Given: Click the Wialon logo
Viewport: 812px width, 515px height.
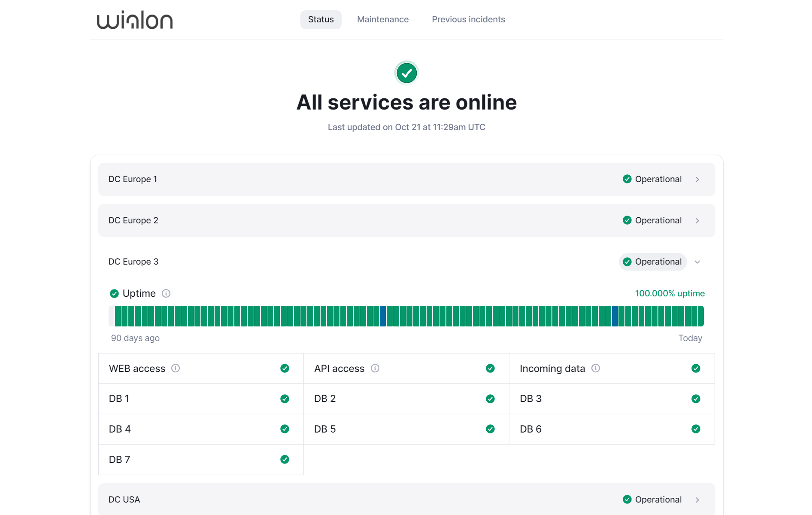Looking at the screenshot, I should [135, 20].
